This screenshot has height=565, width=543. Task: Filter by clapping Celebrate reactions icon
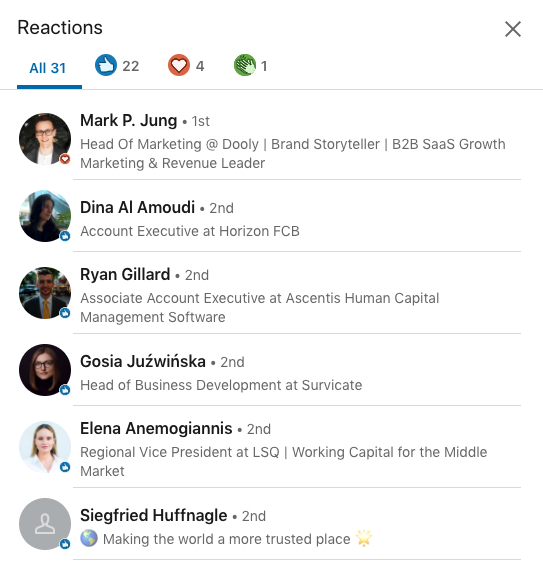(245, 65)
